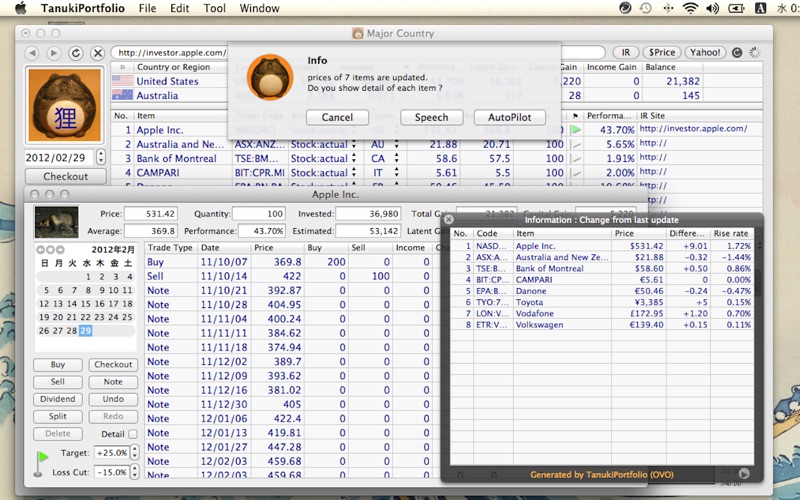This screenshot has height=500, width=800.
Task: Click the tanuki portrait in Major Country window
Action: pos(64,106)
